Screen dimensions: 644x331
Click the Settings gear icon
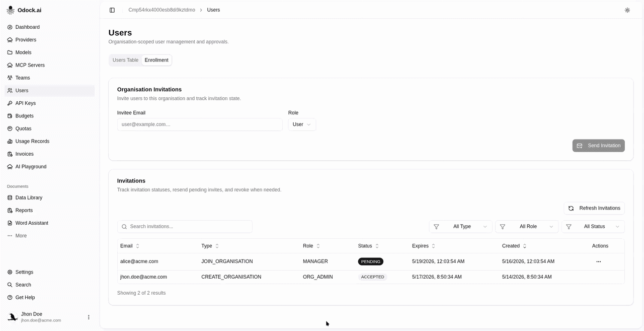click(10, 272)
